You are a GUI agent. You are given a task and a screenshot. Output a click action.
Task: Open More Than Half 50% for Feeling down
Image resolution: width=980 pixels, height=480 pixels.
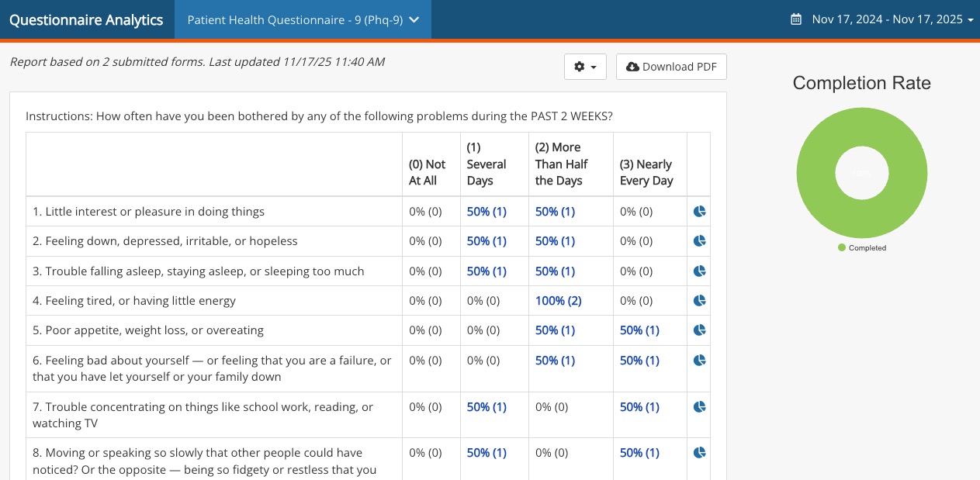pos(555,241)
